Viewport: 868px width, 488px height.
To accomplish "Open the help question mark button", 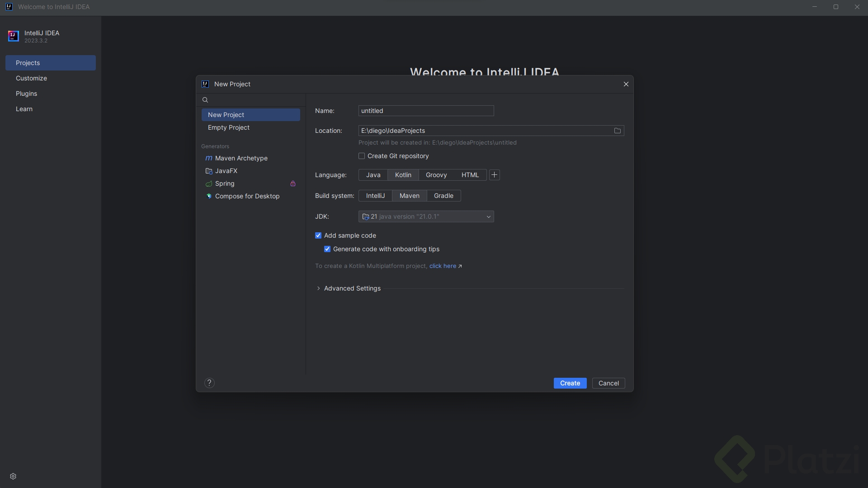I will (x=209, y=383).
